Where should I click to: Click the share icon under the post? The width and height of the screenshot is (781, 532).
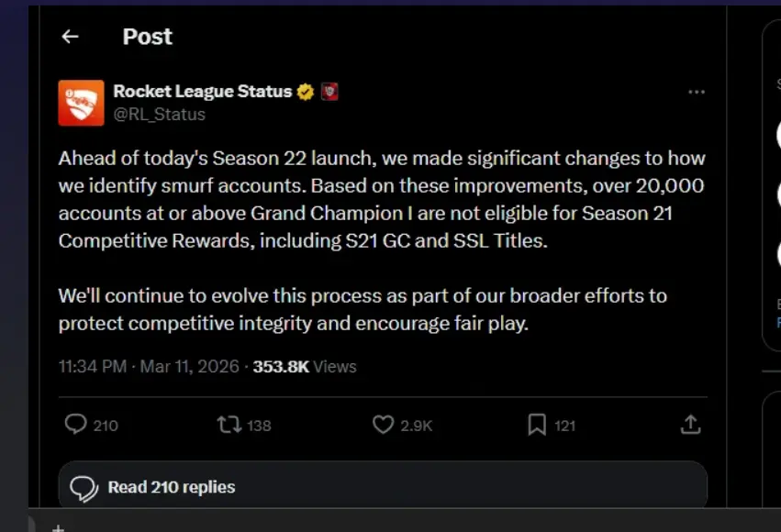point(690,425)
